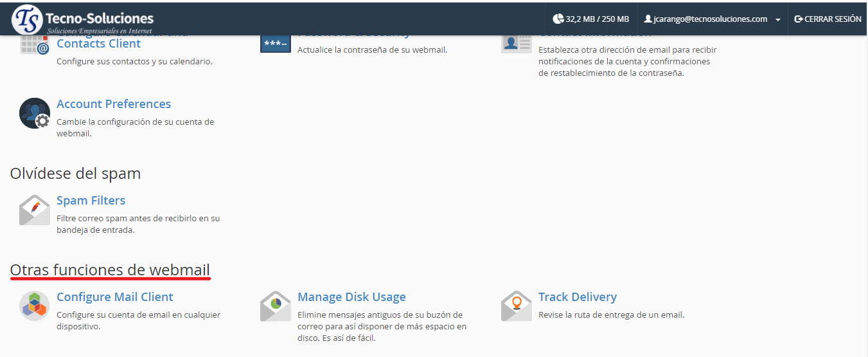Click the Track Delivery envelope icon

pos(516,306)
